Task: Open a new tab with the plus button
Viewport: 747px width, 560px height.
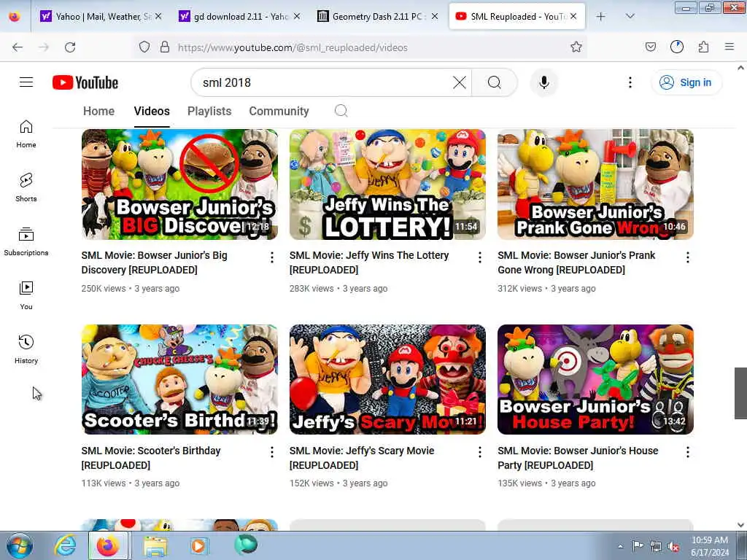Action: 600,17
